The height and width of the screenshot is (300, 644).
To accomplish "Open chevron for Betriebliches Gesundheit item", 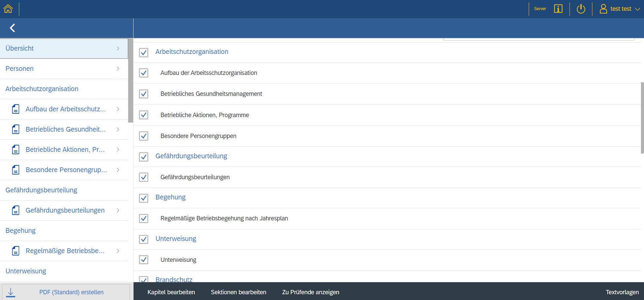I will (x=118, y=129).
